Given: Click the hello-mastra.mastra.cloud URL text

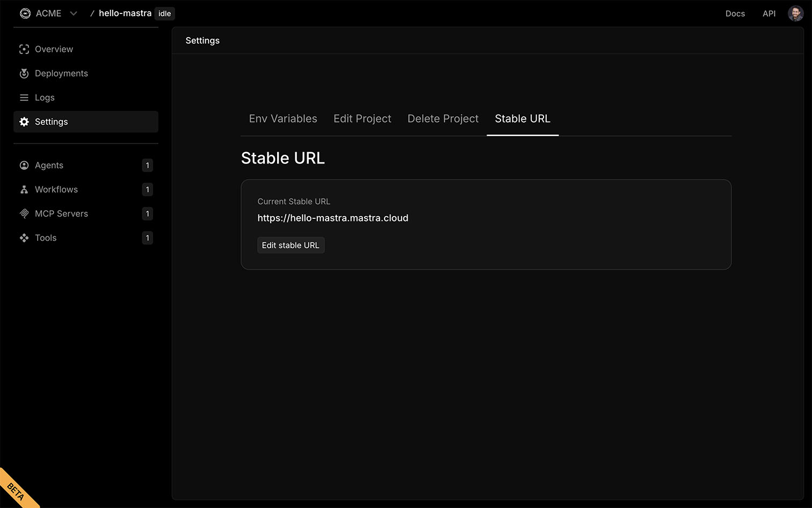Looking at the screenshot, I should point(333,218).
